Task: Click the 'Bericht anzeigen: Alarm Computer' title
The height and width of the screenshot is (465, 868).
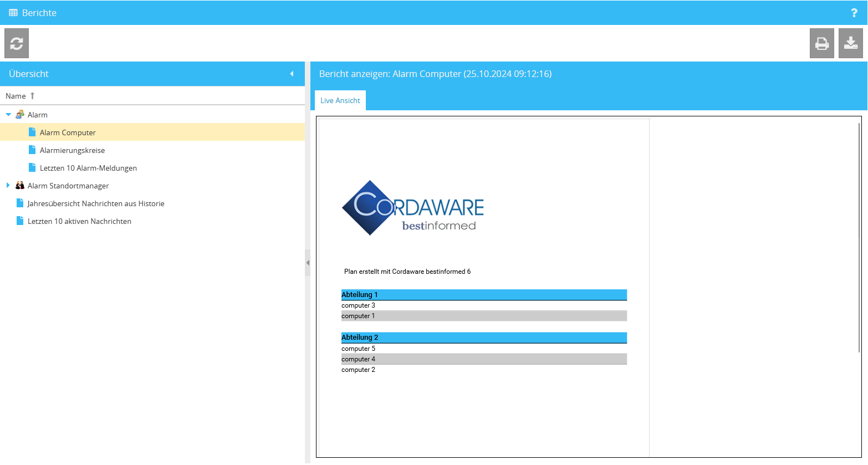Action: pyautogui.click(x=436, y=74)
